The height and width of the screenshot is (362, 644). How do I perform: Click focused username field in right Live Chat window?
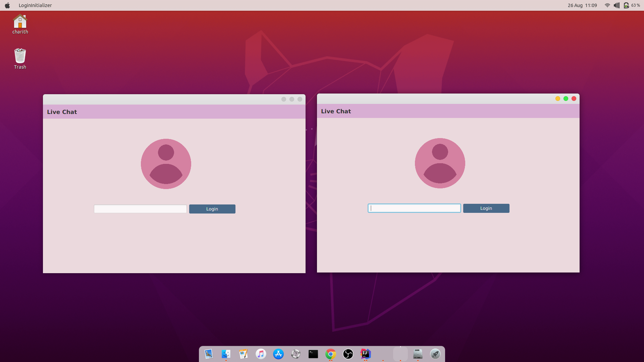(414, 208)
